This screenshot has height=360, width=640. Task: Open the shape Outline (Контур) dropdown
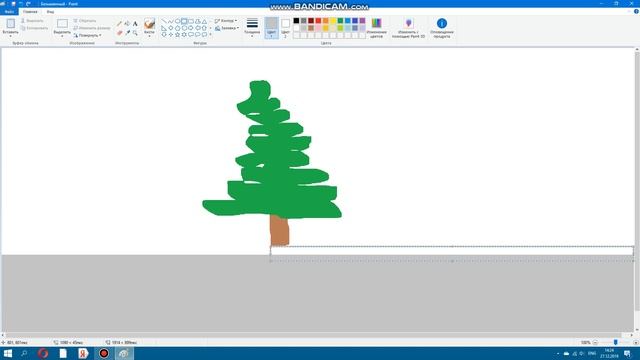coord(226,21)
